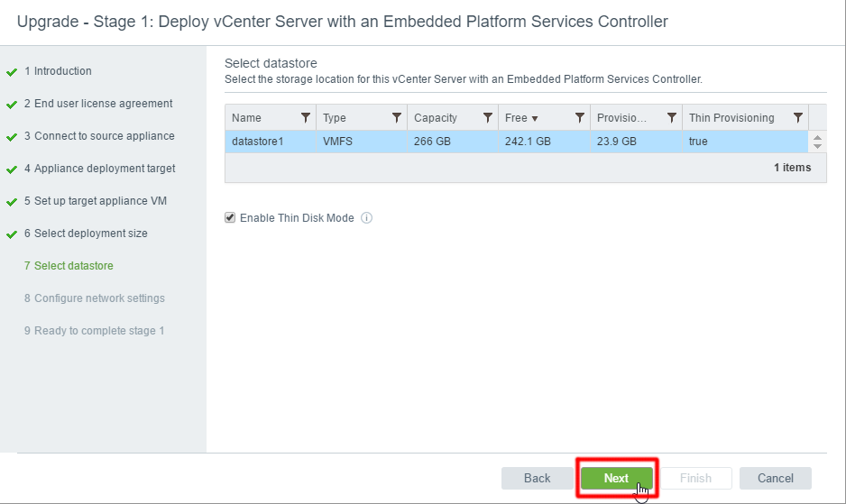846x504 pixels.
Task: Show info about Thin Disk Mode
Action: [366, 218]
